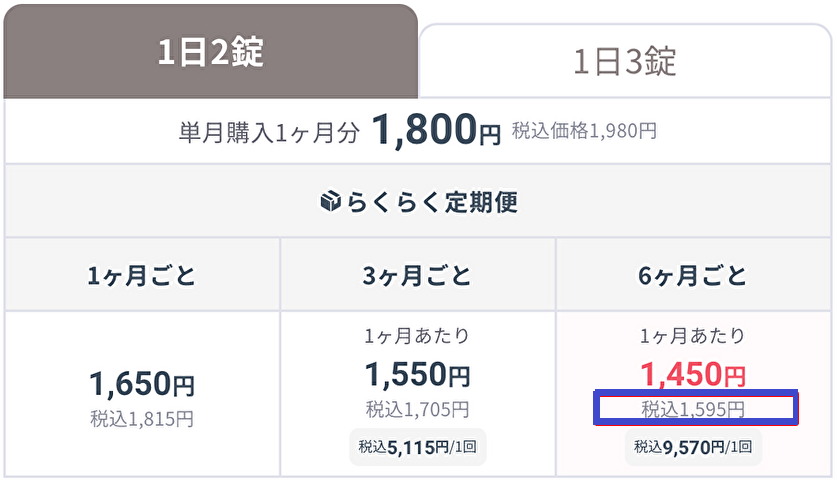
Task: Click the 税込1,595円 label
Action: coord(693,409)
